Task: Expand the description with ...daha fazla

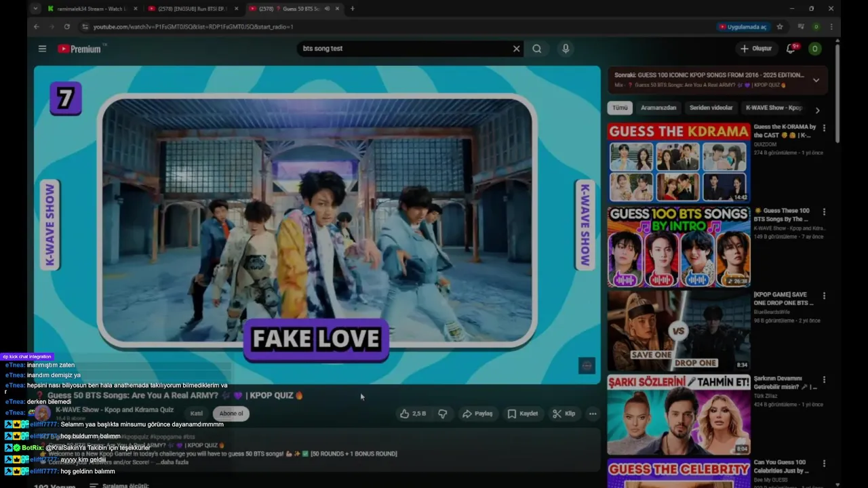Action: point(172,462)
